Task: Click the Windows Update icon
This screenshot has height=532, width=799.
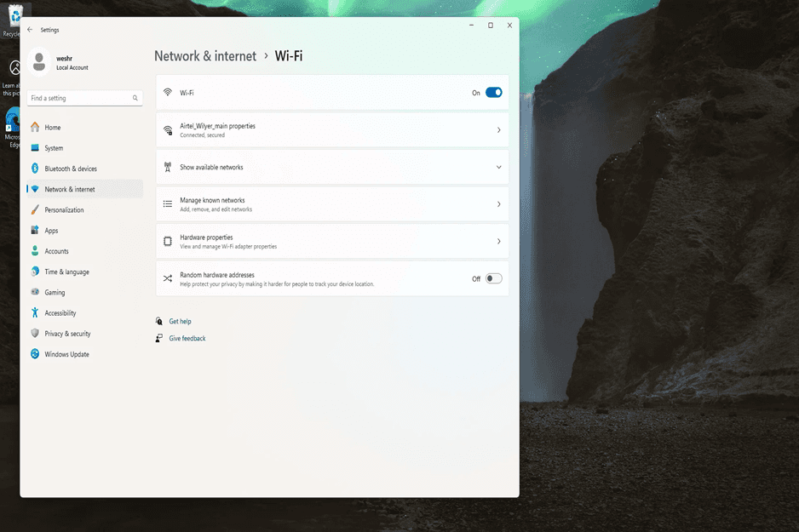Action: 35,354
